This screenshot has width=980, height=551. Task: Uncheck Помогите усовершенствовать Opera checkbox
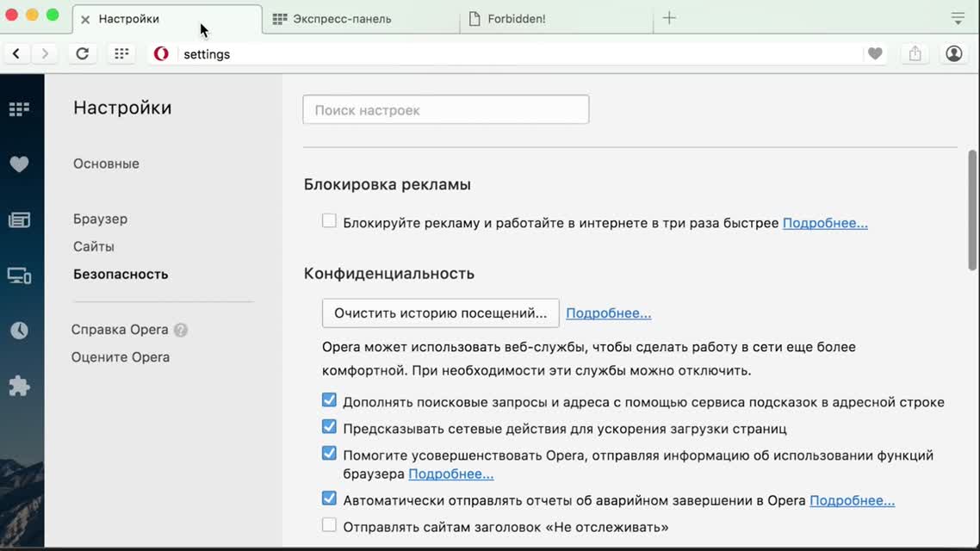(329, 454)
